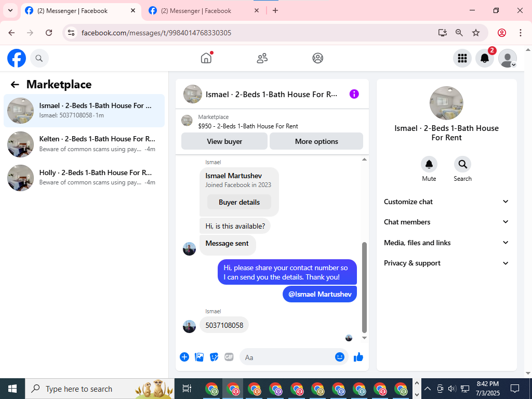Open the site information icon in the address bar
532x399 pixels.
(71, 33)
